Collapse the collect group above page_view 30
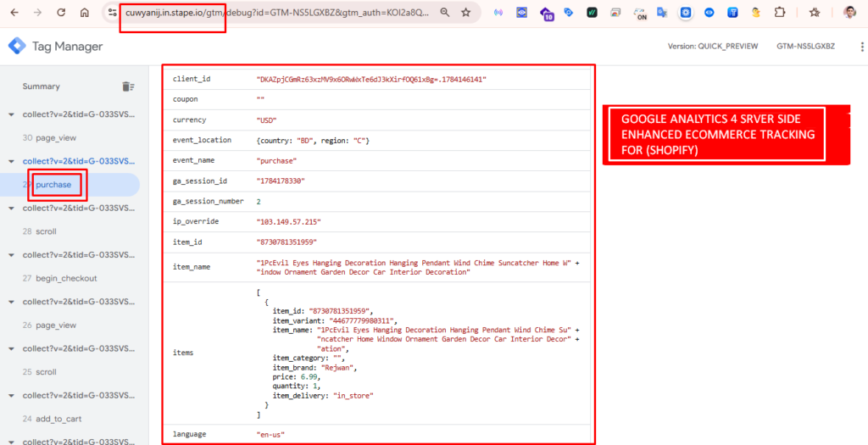 11,114
